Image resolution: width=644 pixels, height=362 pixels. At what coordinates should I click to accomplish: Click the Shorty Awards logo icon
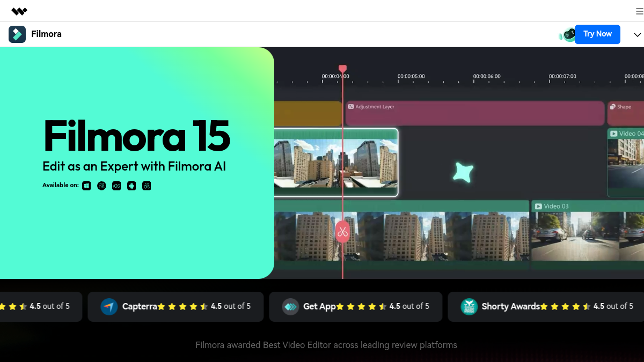tap(469, 307)
